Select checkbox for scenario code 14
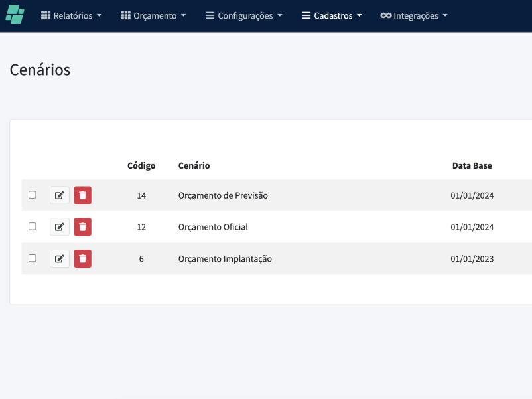This screenshot has width=532, height=399. coord(33,195)
